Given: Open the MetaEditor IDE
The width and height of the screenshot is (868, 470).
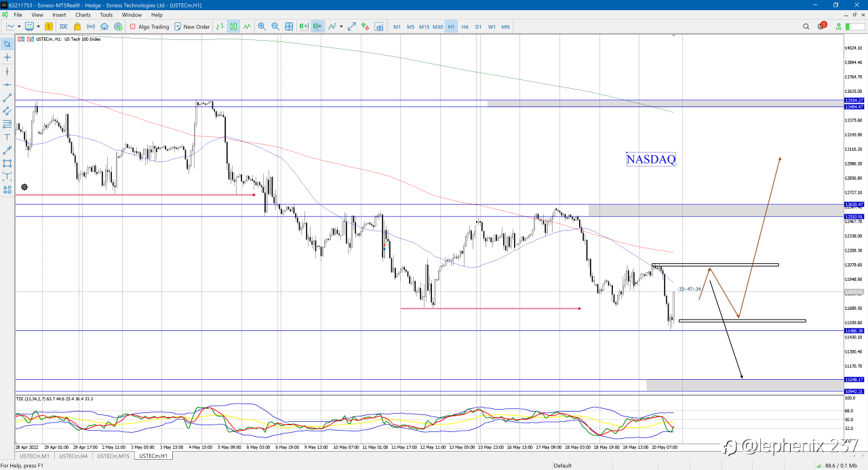Looking at the screenshot, I should (x=63, y=26).
